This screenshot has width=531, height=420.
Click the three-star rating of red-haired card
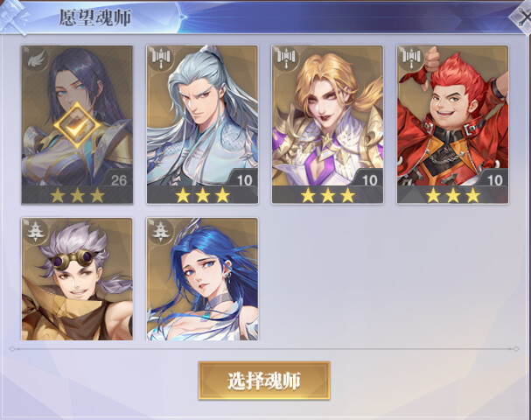pyautogui.click(x=453, y=195)
